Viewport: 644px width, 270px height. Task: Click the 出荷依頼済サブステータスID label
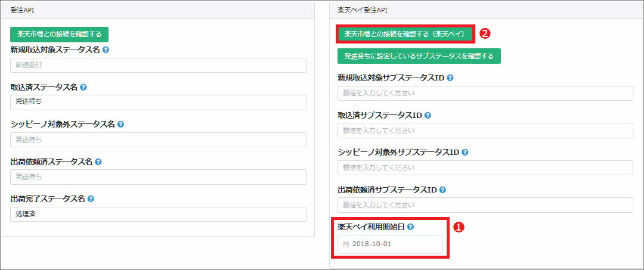[388, 190]
